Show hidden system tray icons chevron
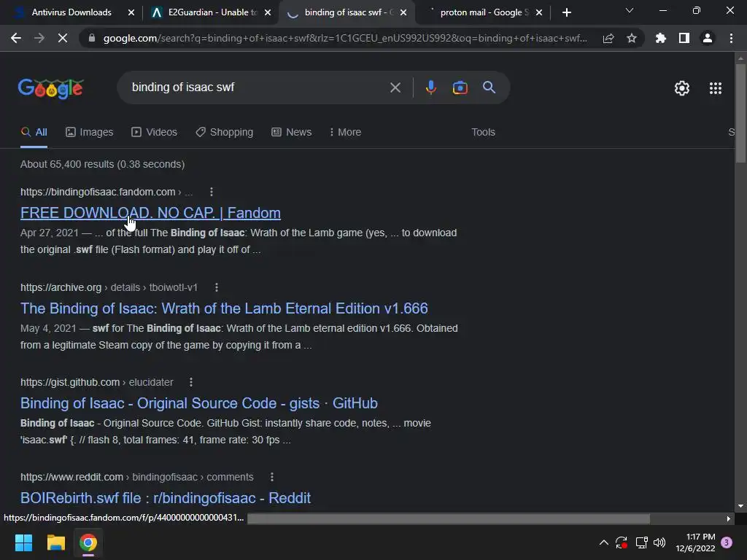The height and width of the screenshot is (560, 747). [603, 542]
